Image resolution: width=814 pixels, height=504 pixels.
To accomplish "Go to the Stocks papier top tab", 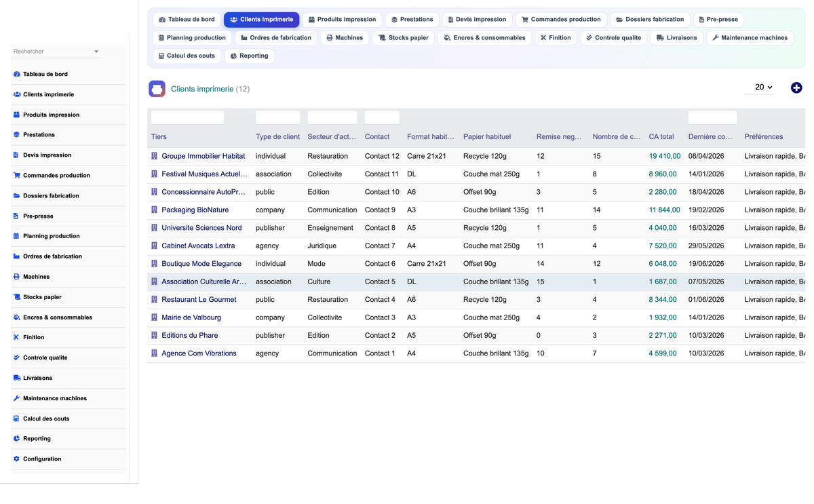I will 404,38.
